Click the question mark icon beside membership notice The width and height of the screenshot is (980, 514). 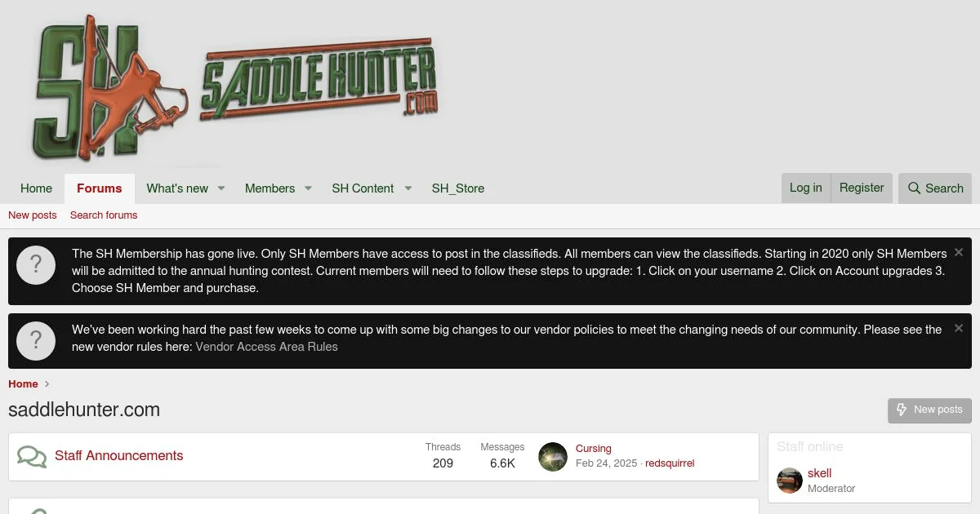[x=36, y=265]
